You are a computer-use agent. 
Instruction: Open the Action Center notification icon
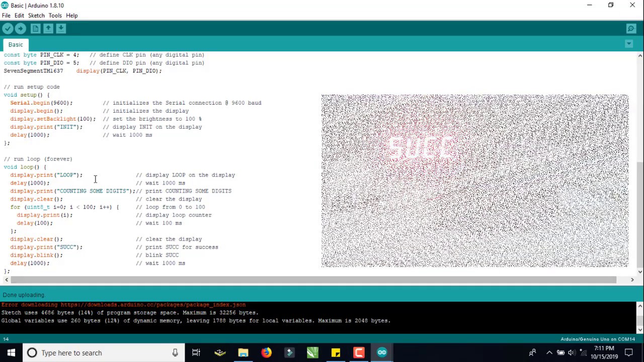(x=629, y=353)
